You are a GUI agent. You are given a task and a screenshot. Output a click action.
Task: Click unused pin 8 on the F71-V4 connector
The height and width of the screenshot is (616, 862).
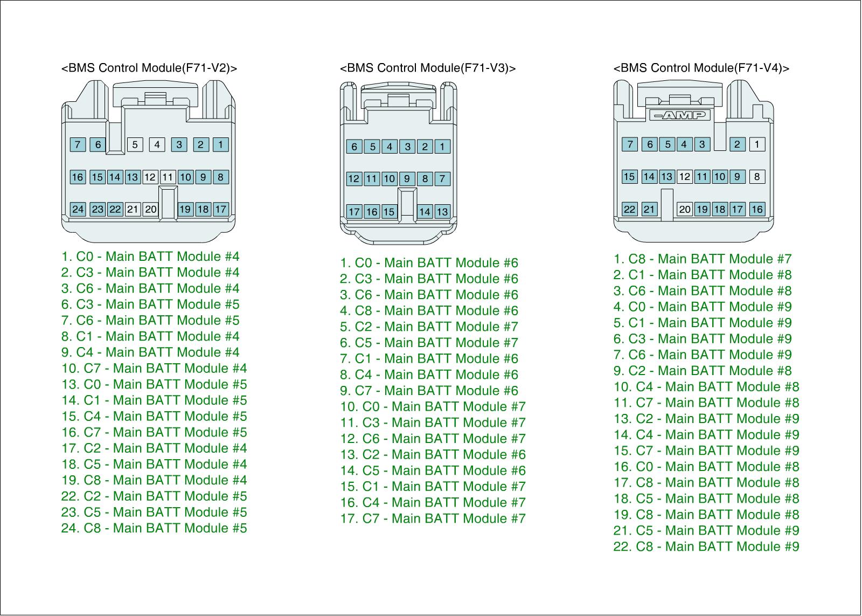pos(756,177)
